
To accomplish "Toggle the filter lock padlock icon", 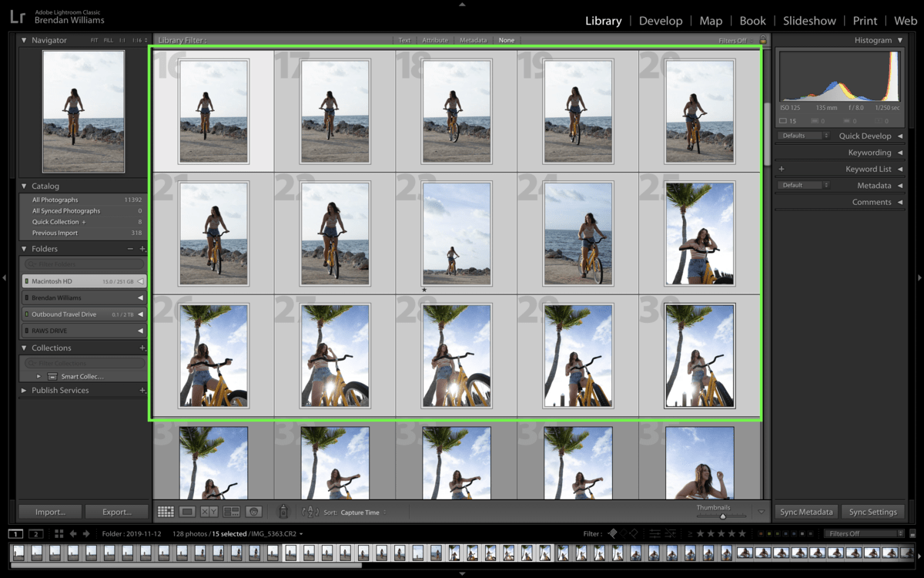I will [763, 40].
